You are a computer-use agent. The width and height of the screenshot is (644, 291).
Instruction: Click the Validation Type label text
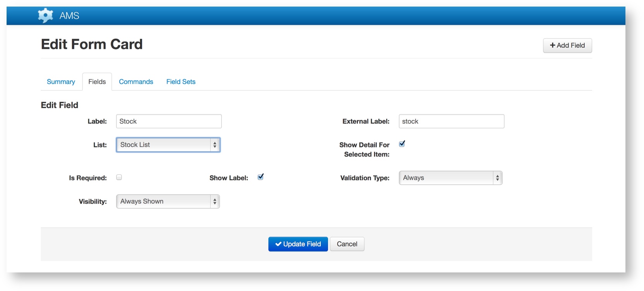click(365, 178)
